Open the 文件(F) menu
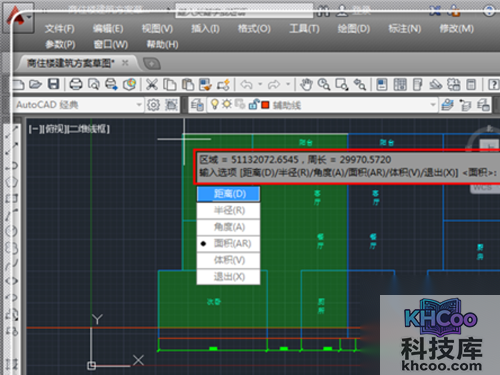500x375 pixels. 60,29
